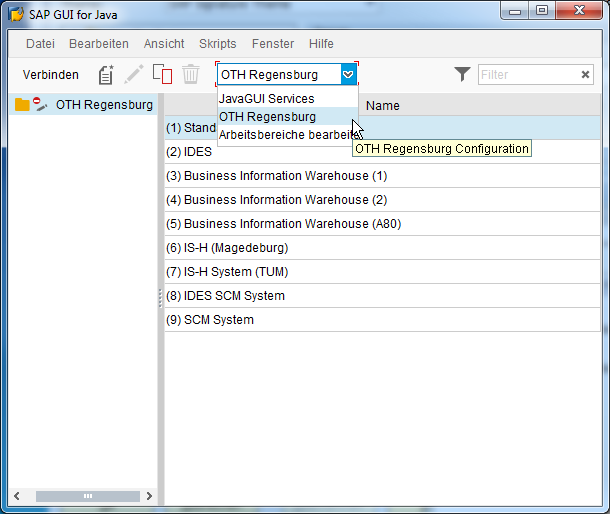Collapse the workspace dropdown arrow
The image size is (610, 514).
pos(347,75)
